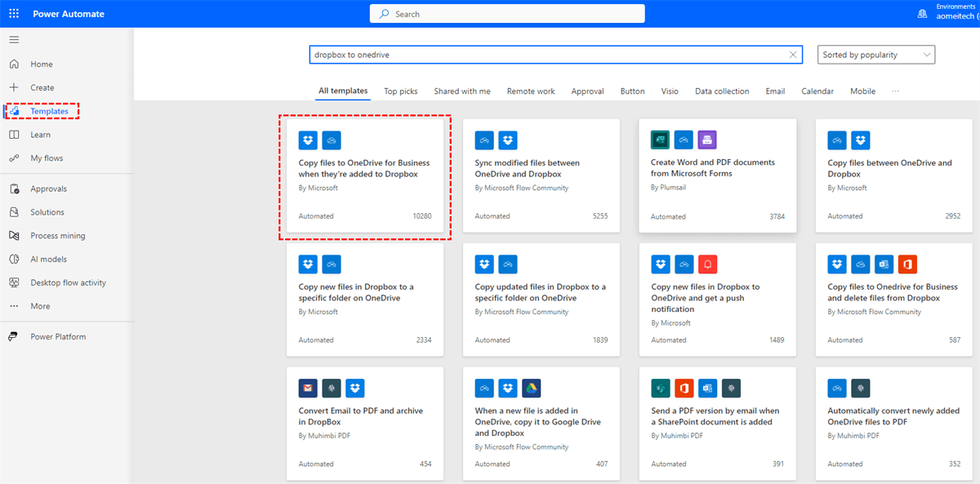Image resolution: width=980 pixels, height=484 pixels.
Task: Click the Desktop flow activity icon
Action: click(14, 282)
